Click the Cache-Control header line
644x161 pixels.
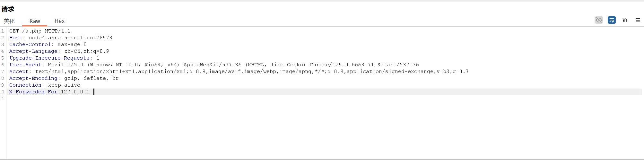(48, 44)
